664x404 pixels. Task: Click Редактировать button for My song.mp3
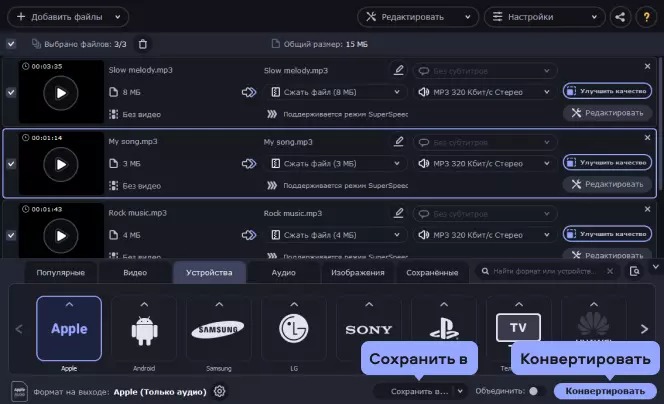point(607,185)
